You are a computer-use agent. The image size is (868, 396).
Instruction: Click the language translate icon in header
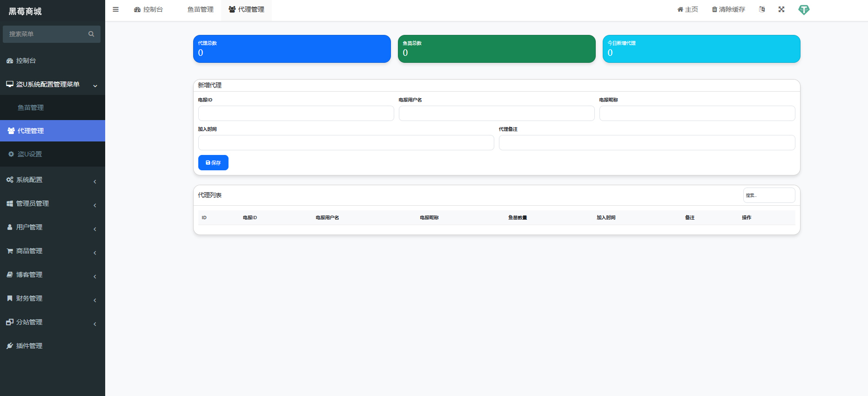762,9
